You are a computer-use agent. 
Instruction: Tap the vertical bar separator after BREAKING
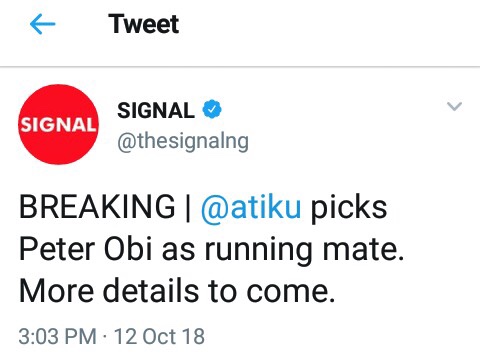coord(188,208)
